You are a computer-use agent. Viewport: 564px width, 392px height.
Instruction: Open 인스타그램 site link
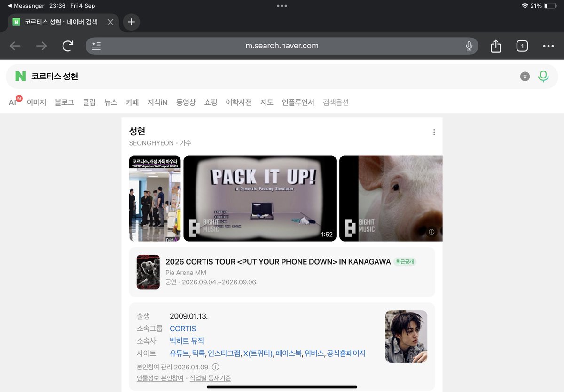point(224,353)
